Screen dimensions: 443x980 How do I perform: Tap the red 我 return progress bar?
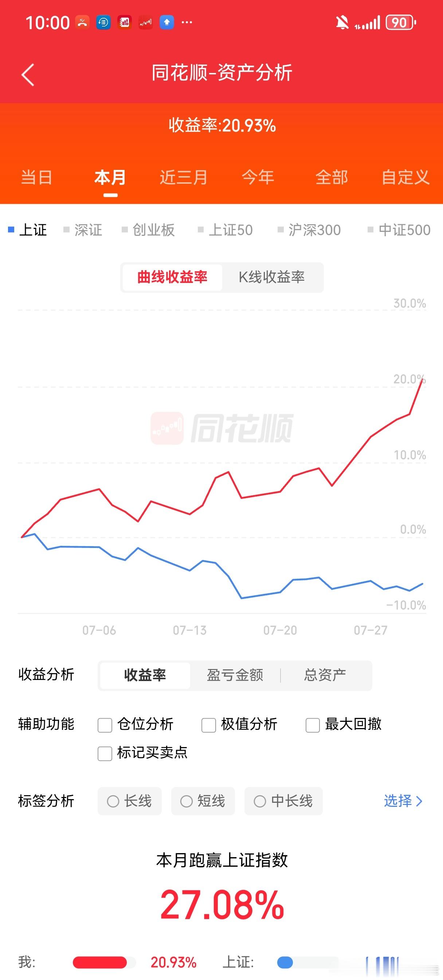[x=99, y=962]
